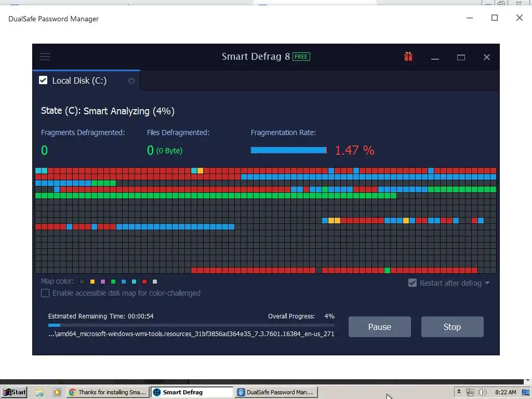532x399 pixels.
Task: Open the Smart Defrag hamburger menu
Action: [x=45, y=57]
